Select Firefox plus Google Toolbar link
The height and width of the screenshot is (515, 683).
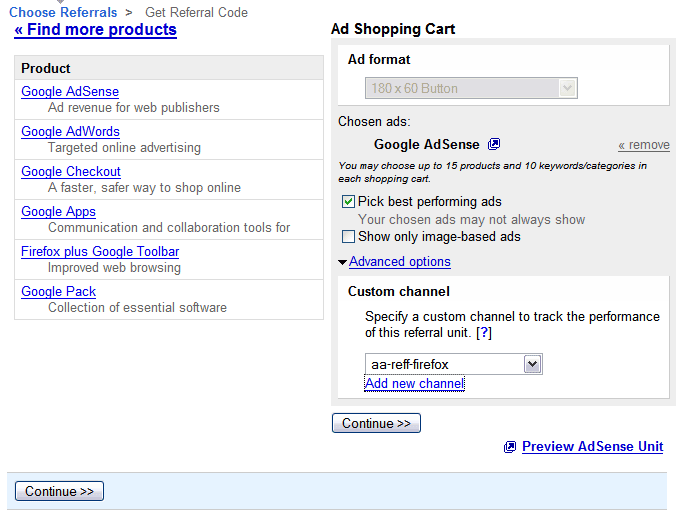(x=100, y=251)
